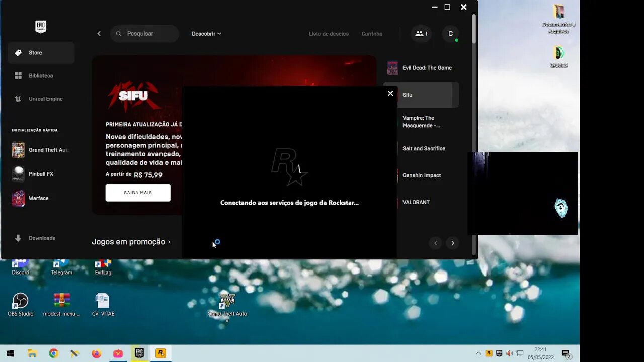Open Google Chrome from taskbar
Screen dimensions: 644x362
click(x=53, y=353)
